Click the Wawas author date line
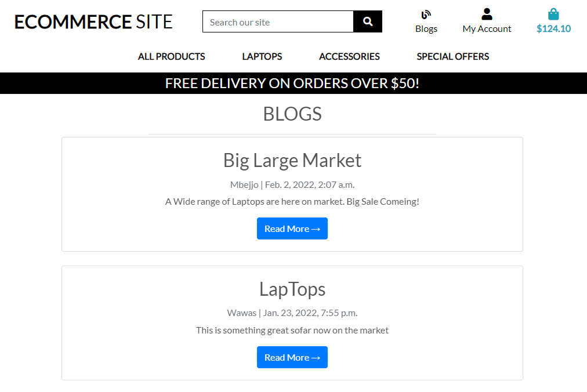 pos(292,313)
